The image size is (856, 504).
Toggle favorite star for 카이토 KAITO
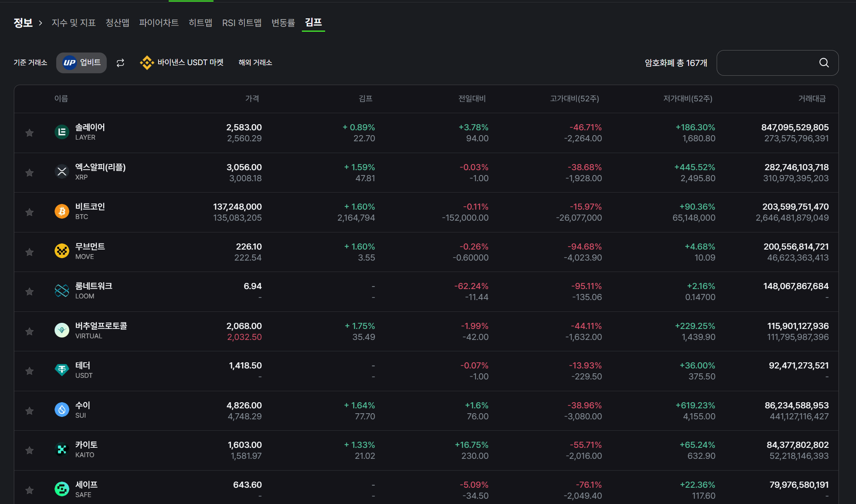tap(29, 450)
